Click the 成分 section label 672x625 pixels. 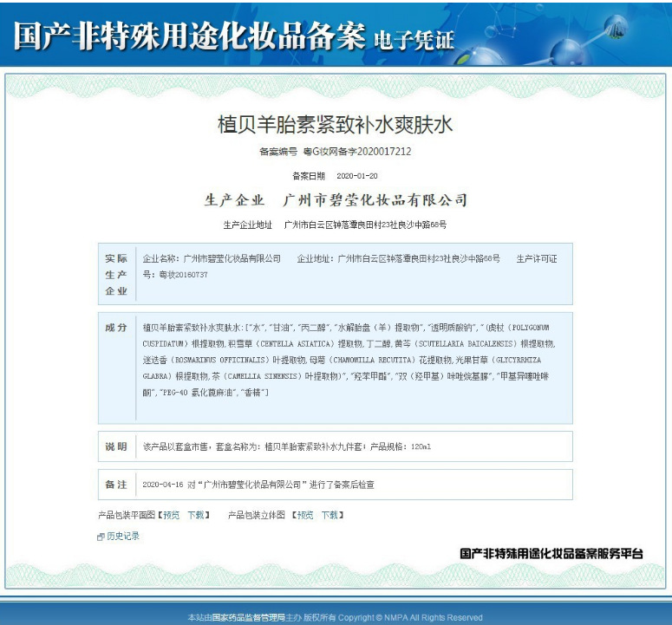(116, 328)
